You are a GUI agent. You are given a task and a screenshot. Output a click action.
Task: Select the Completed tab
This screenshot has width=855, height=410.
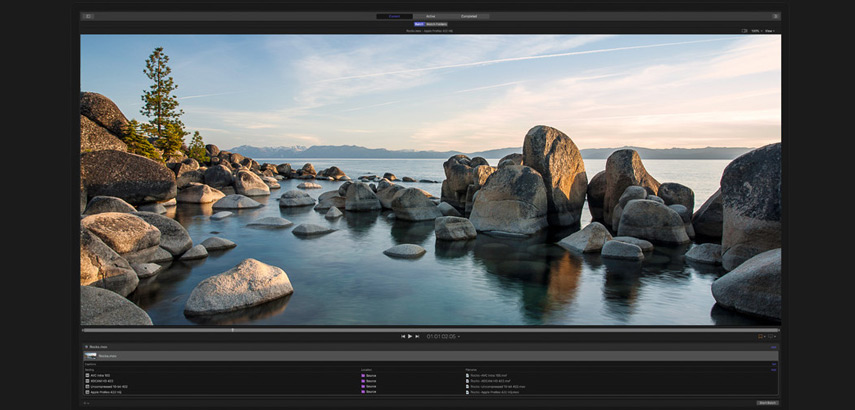(469, 16)
